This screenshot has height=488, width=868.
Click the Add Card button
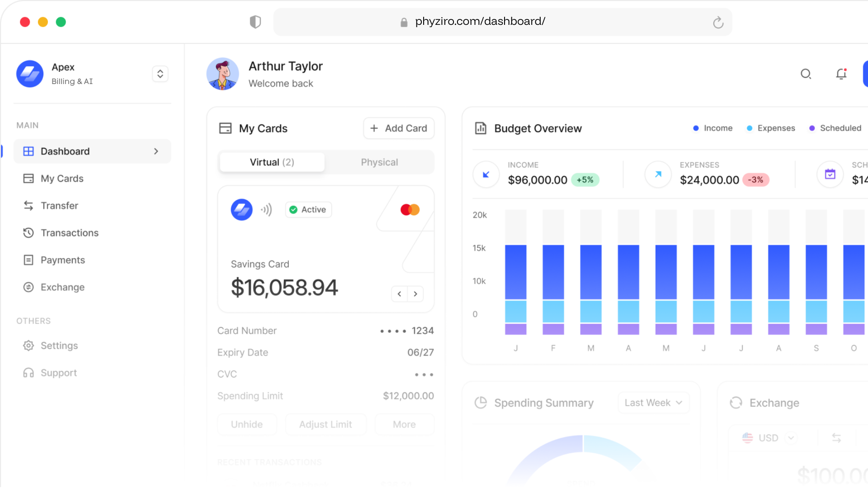[399, 128]
